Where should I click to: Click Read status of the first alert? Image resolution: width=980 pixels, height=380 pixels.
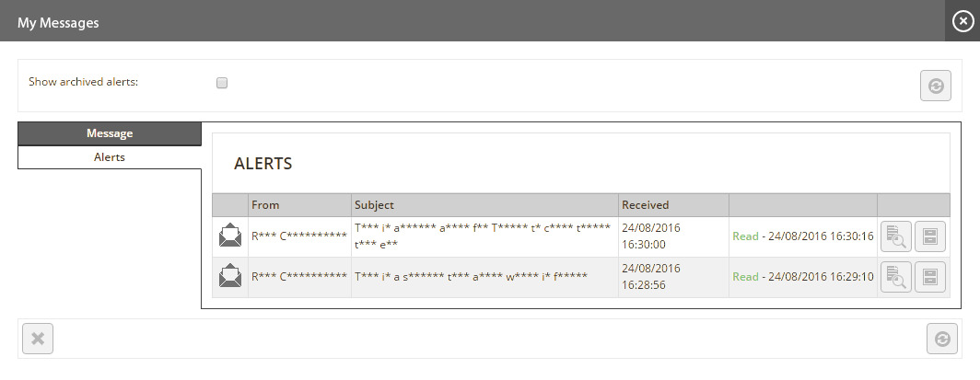(745, 236)
